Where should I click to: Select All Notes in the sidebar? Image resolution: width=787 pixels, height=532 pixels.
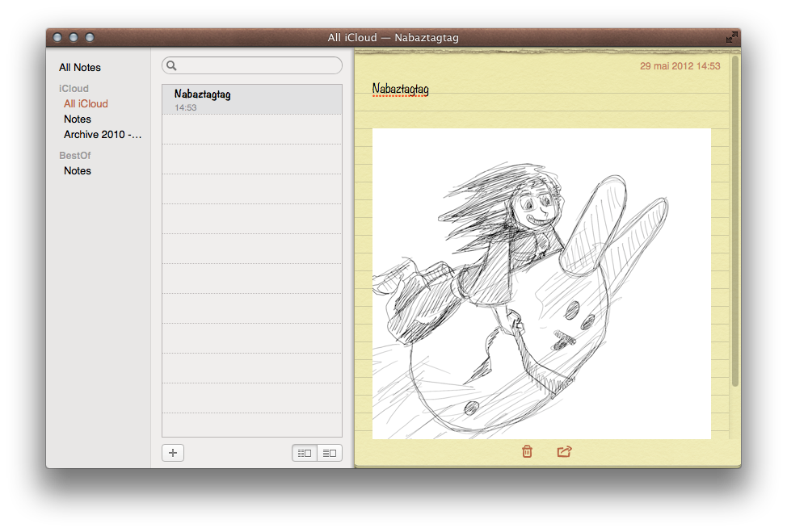(80, 68)
